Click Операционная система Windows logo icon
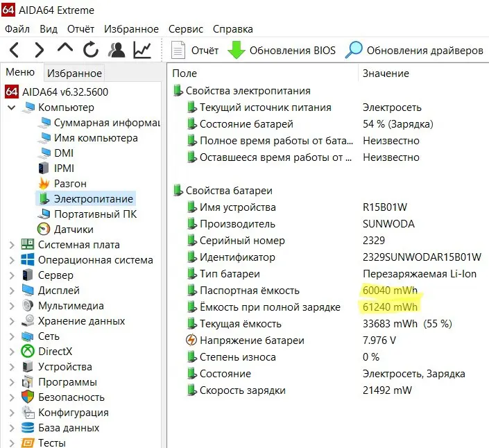489x448 pixels. [28, 259]
